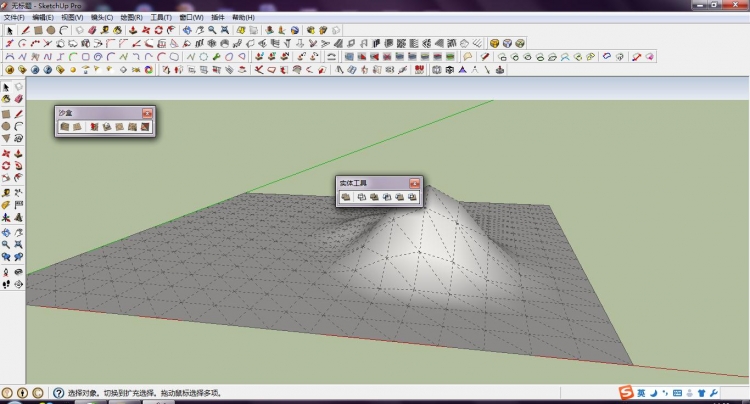Click Outer Shell in solid tools panel
The width and height of the screenshot is (750, 404).
point(346,197)
